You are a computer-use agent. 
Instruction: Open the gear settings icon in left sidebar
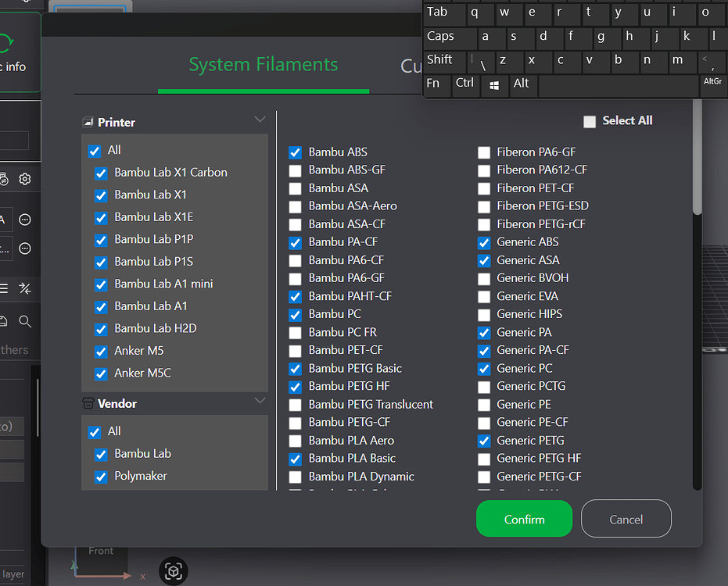point(24,179)
